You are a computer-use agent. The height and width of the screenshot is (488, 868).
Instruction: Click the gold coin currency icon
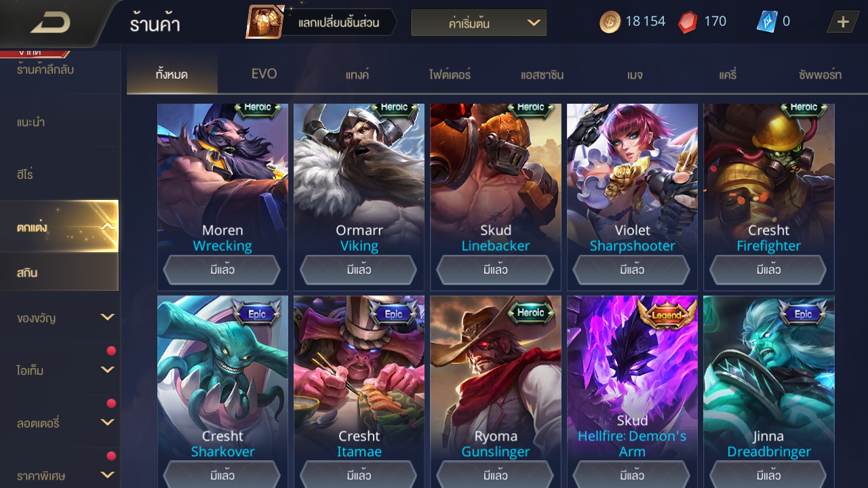(610, 22)
